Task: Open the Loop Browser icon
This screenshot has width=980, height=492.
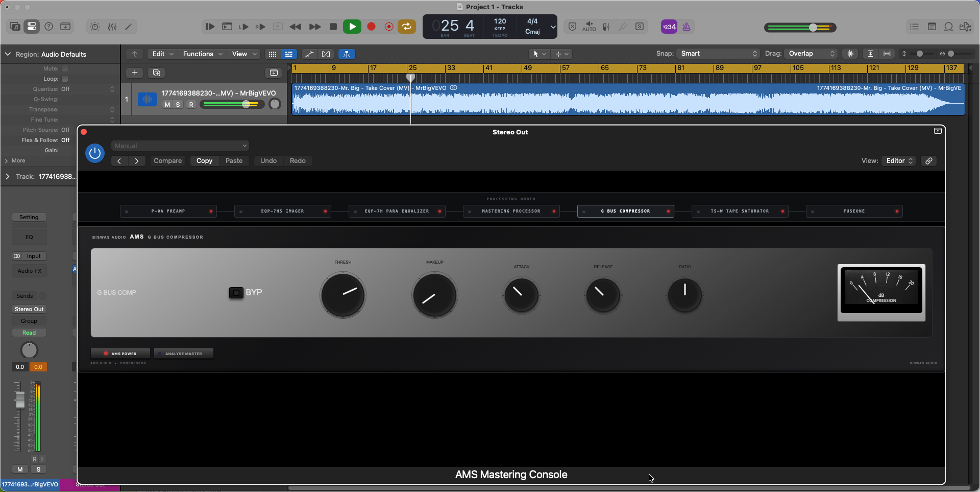Action: [x=948, y=27]
